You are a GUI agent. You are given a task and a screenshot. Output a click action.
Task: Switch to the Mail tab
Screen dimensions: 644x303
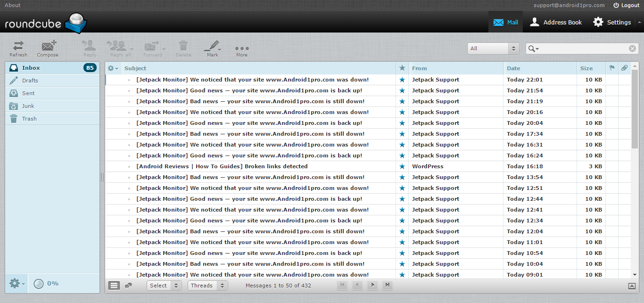(505, 22)
